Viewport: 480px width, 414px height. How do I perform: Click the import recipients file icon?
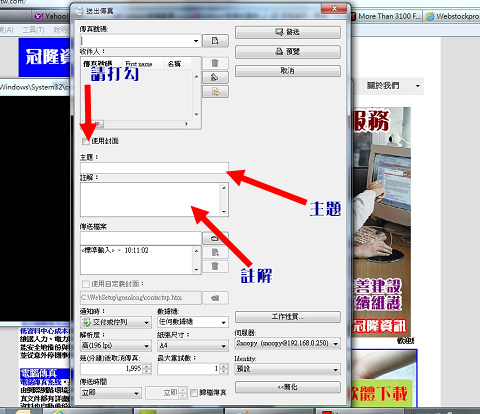click(215, 92)
